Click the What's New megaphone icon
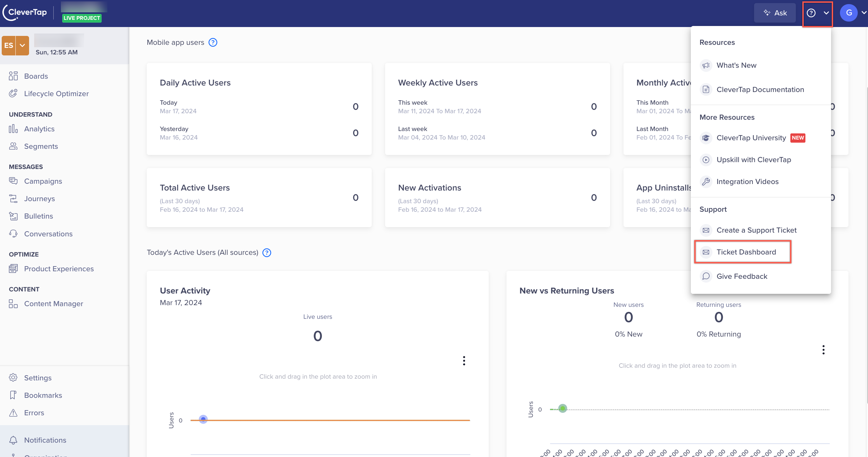Image resolution: width=868 pixels, height=457 pixels. coord(706,65)
